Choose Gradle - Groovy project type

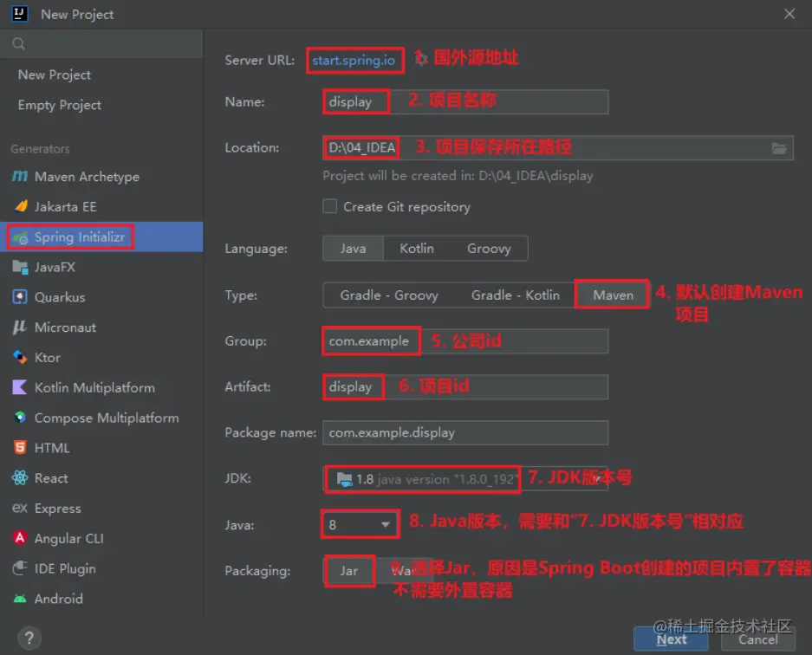[389, 295]
